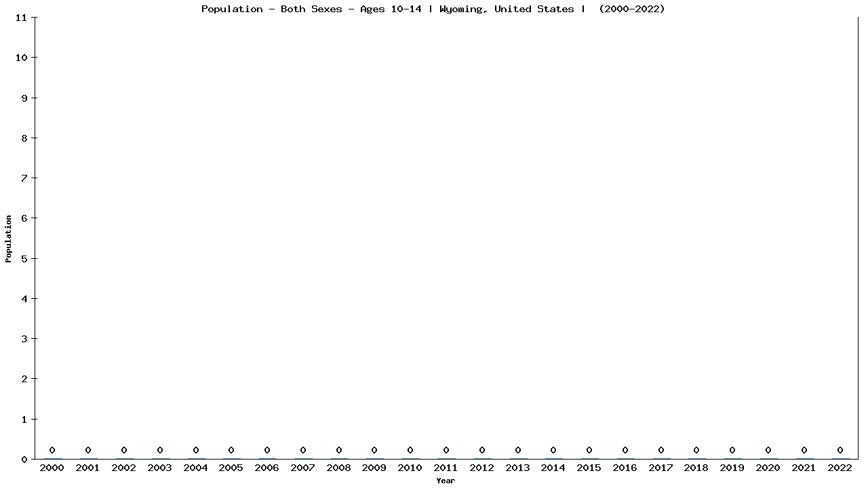The image size is (868, 488).
Task: Click the data value 0 above 2010
Action: point(410,450)
